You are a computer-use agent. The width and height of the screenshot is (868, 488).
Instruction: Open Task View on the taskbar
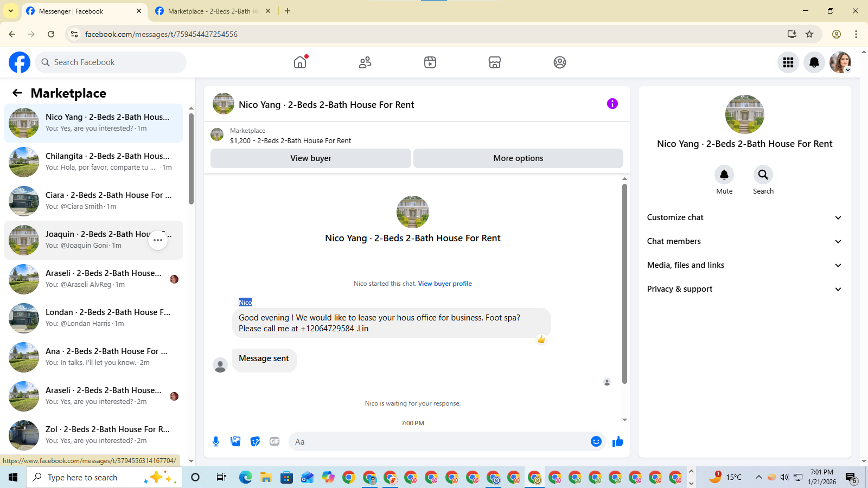(x=221, y=477)
